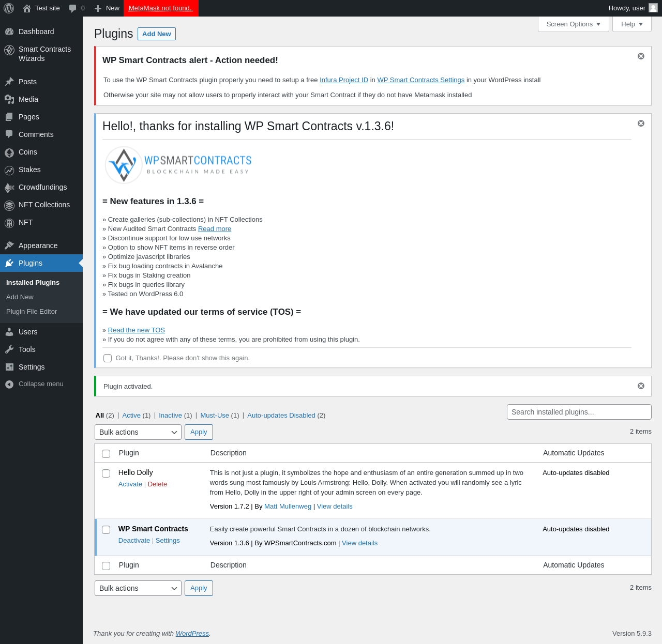This screenshot has height=644, width=662.
Task: Open the bottom Bulk actions dropdown
Action: [138, 588]
